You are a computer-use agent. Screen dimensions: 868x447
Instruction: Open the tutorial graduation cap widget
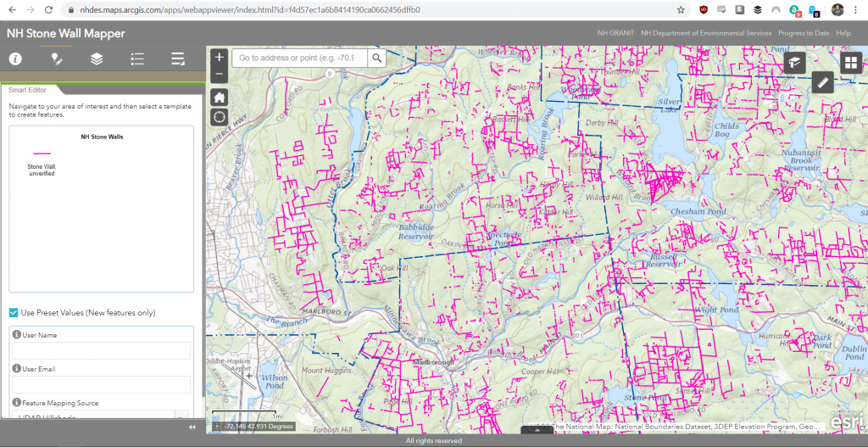(794, 63)
